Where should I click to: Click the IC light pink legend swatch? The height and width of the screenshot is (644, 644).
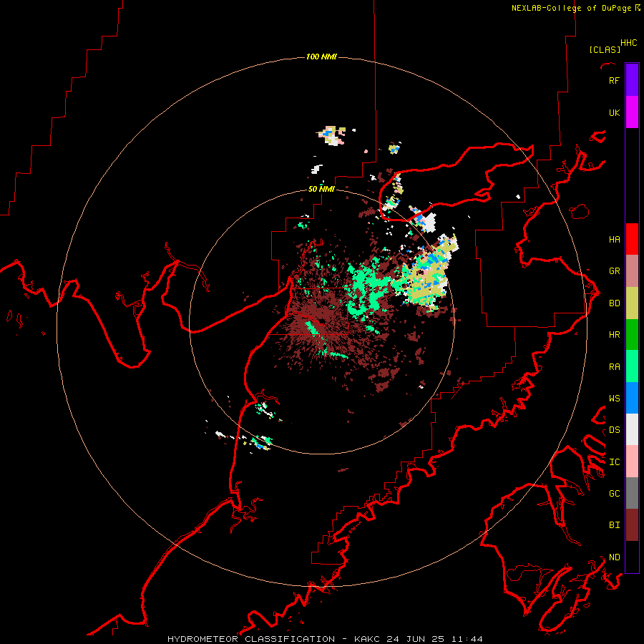click(x=632, y=462)
